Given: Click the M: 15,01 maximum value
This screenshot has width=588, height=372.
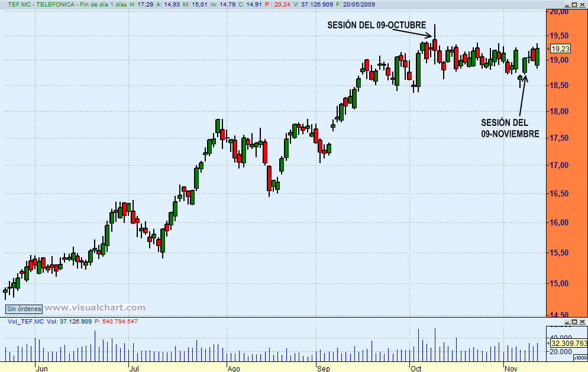Looking at the screenshot, I should [x=195, y=5].
